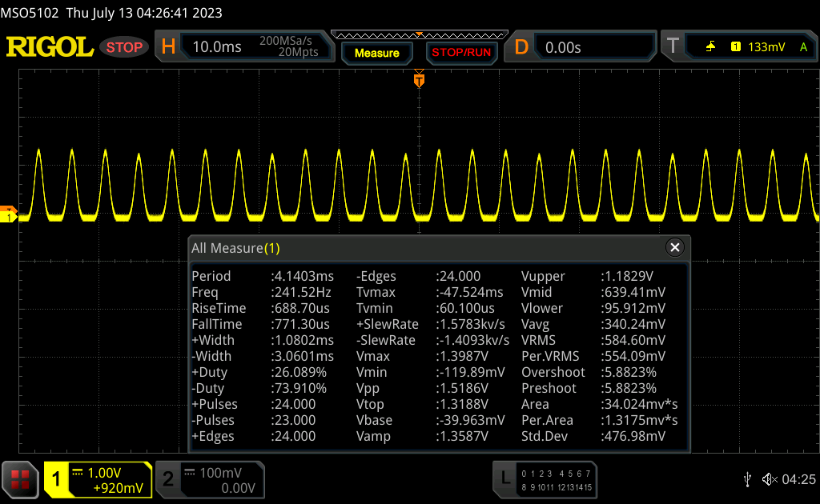Select the +SlewRate 1.5783kv/s measurement
This screenshot has height=504, width=820.
431,324
